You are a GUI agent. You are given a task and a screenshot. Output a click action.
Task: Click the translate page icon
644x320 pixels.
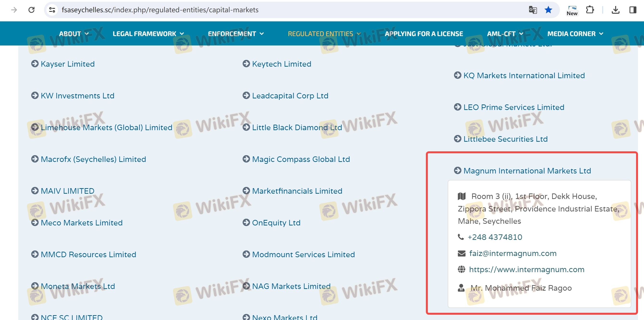[533, 10]
